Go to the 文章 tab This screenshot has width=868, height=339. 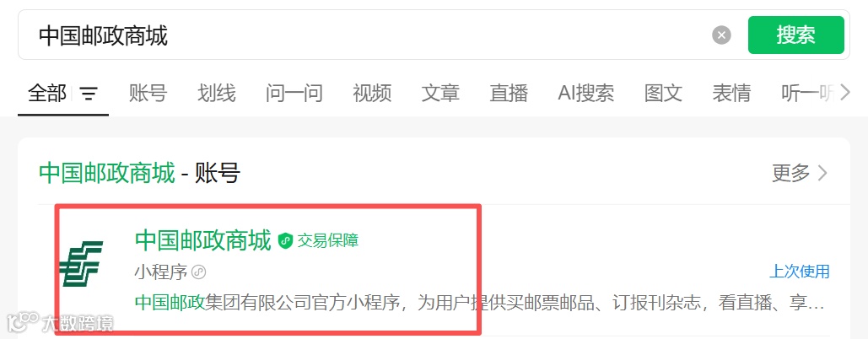tap(440, 93)
